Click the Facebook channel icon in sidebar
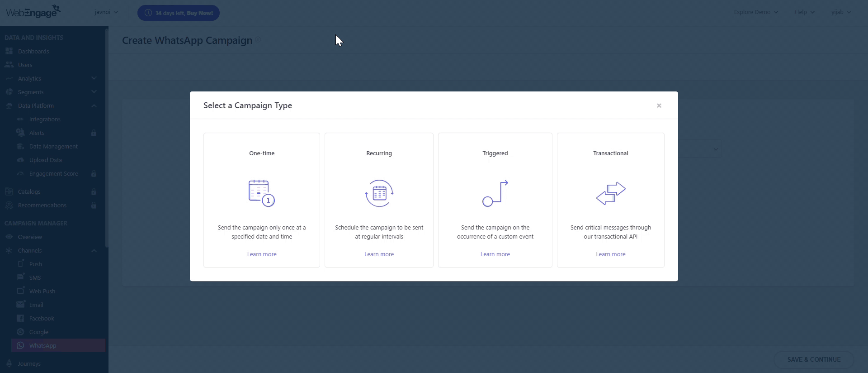868x373 pixels. pyautogui.click(x=20, y=318)
